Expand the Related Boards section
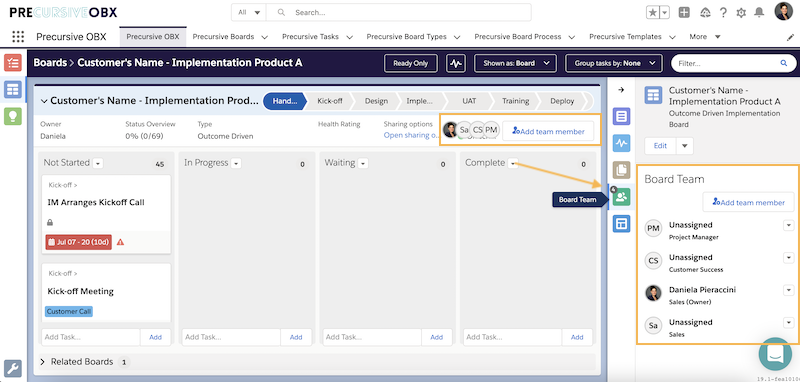The width and height of the screenshot is (800, 382). click(43, 362)
